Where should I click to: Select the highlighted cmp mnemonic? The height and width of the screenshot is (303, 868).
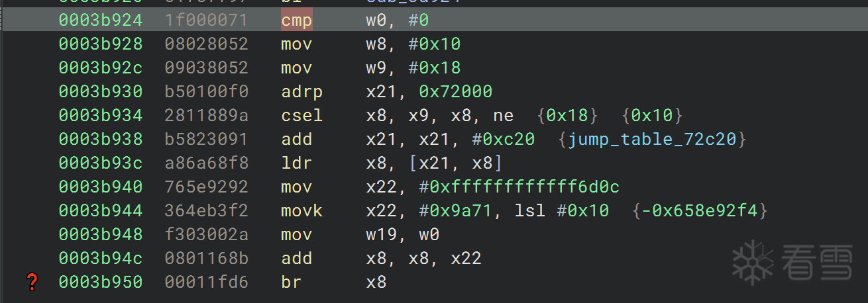coord(296,21)
